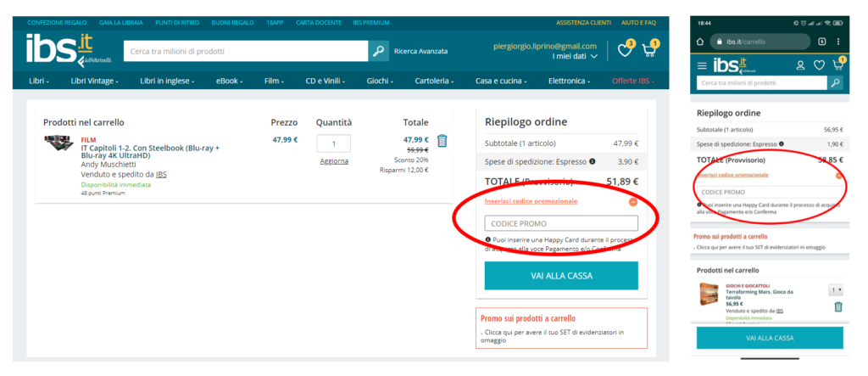Image resolution: width=868 pixels, height=376 pixels.
Task: Open the mobile browser three-dot menu
Action: (838, 42)
